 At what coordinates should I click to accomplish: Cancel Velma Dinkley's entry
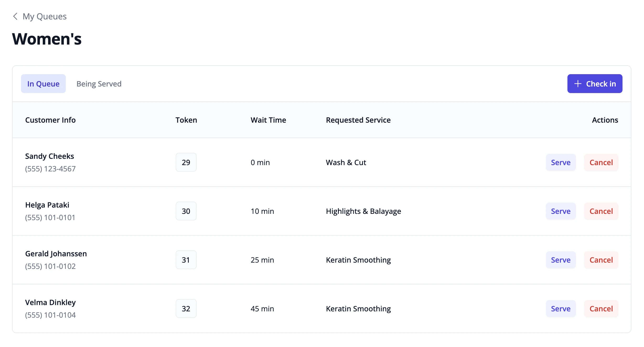[601, 309]
